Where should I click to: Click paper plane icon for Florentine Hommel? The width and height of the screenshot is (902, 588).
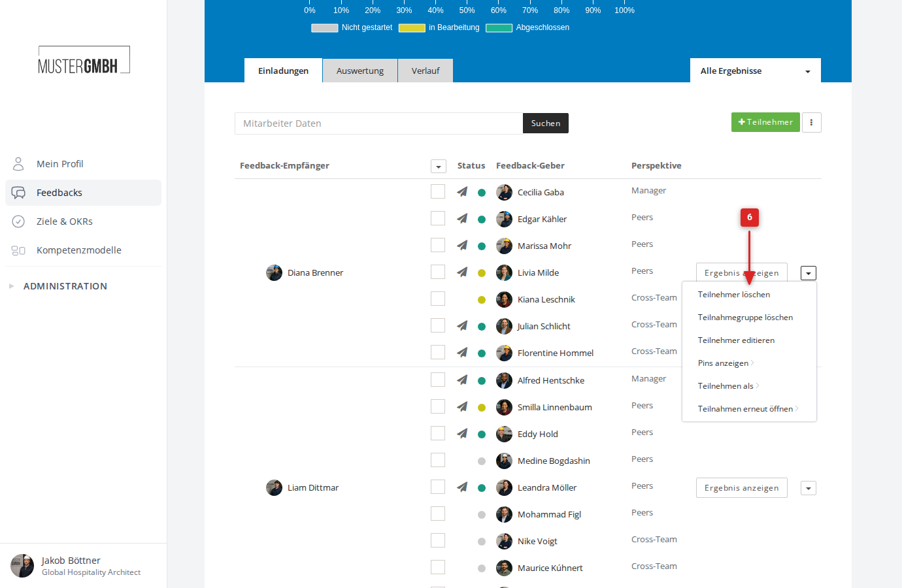pos(462,353)
